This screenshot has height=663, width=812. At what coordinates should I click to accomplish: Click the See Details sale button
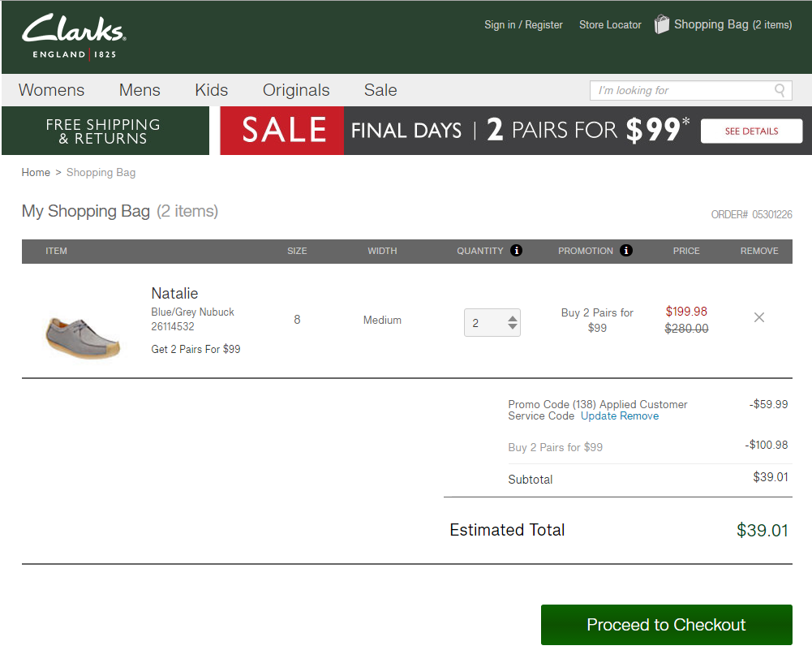point(751,131)
